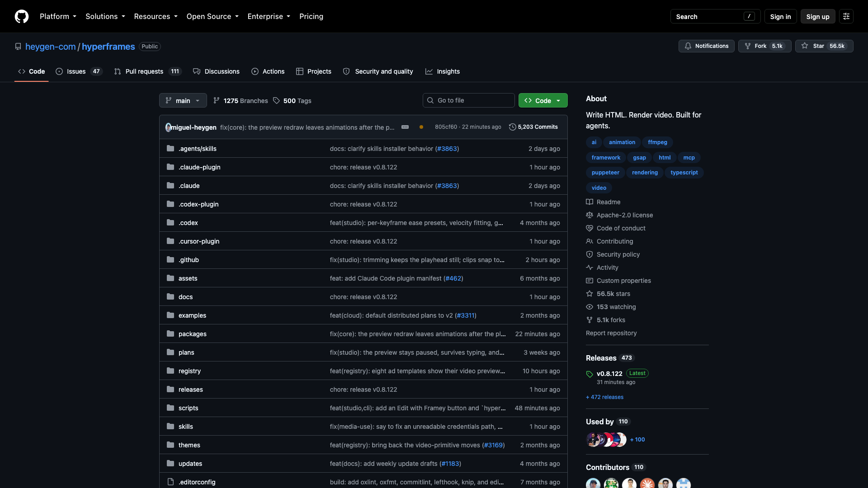868x488 pixels.
Task: Open the Discussions tab
Action: click(x=216, y=71)
